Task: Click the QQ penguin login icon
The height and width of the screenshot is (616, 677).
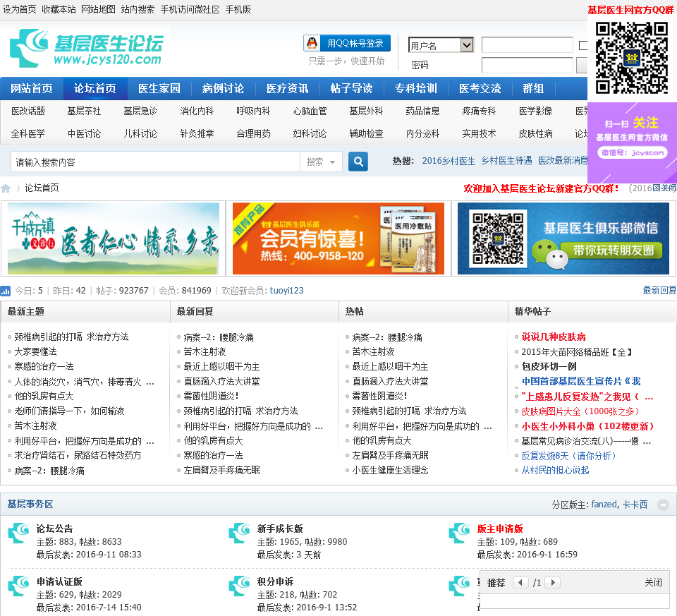Action: point(312,43)
